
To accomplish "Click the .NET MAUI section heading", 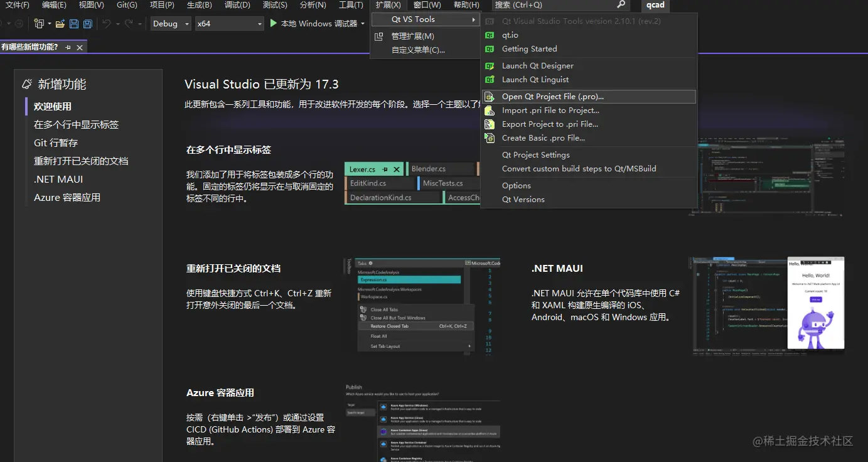I will pyautogui.click(x=557, y=269).
